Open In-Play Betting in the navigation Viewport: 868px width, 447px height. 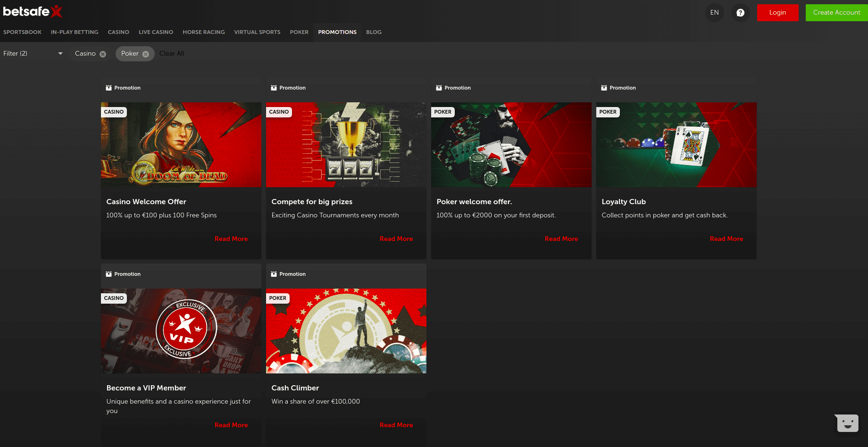pyautogui.click(x=75, y=32)
